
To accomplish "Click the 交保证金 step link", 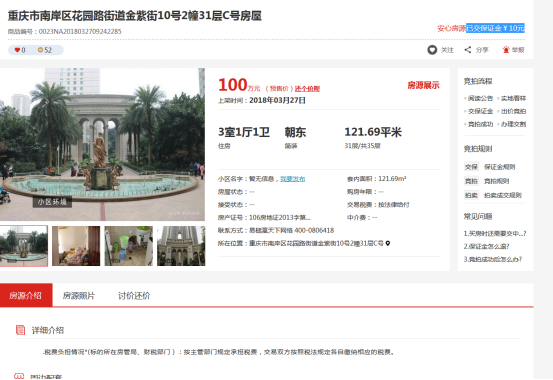I will pyautogui.click(x=480, y=111).
